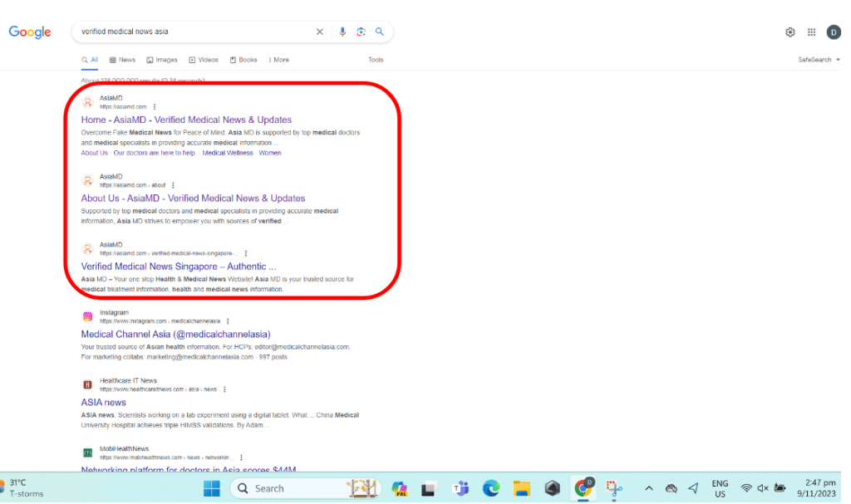Open File Explorer from the taskbar
This screenshot has height=504, width=851.
[521, 488]
